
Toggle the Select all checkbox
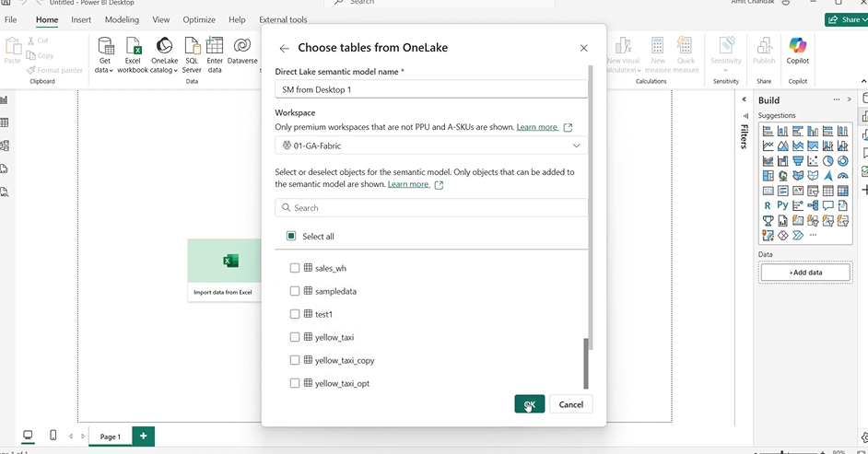coord(291,236)
